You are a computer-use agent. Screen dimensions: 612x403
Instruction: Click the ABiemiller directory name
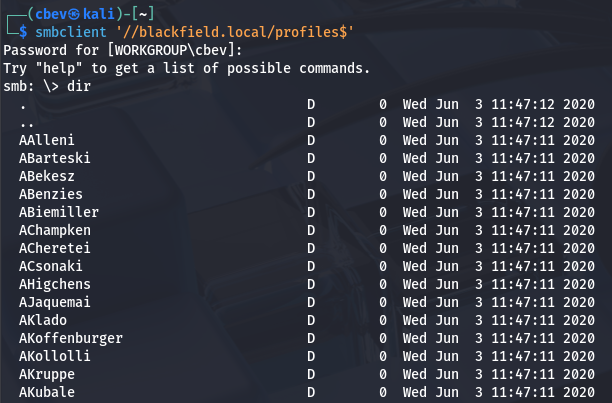point(58,212)
